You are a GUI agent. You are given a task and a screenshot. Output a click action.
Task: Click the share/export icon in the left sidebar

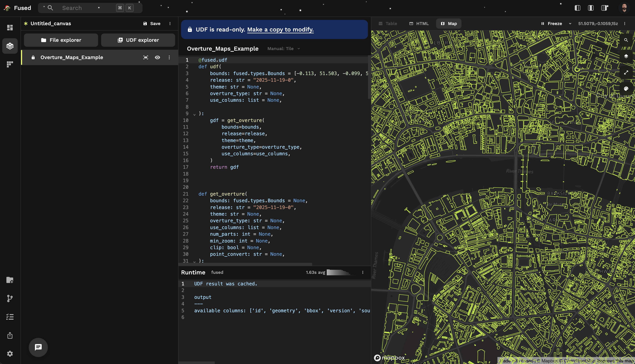pyautogui.click(x=10, y=335)
